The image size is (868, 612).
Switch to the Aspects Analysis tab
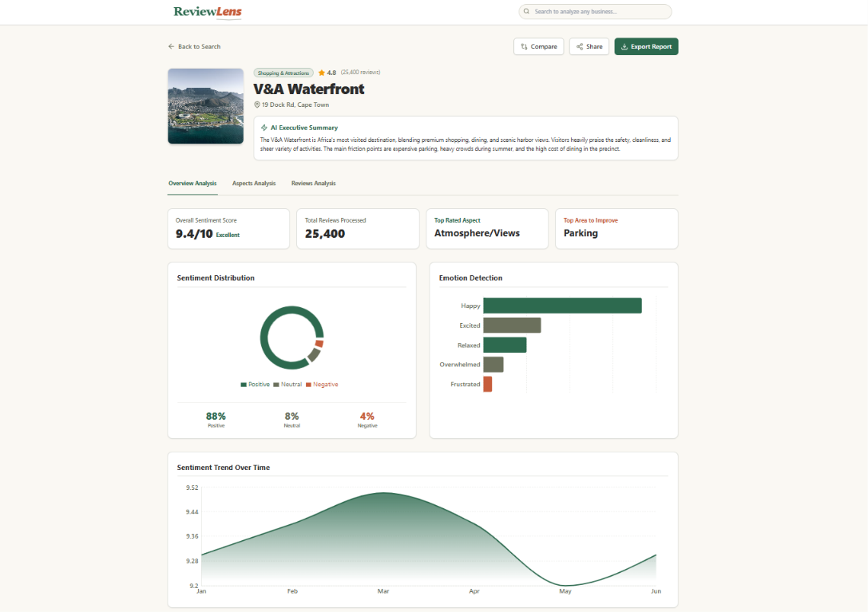254,184
